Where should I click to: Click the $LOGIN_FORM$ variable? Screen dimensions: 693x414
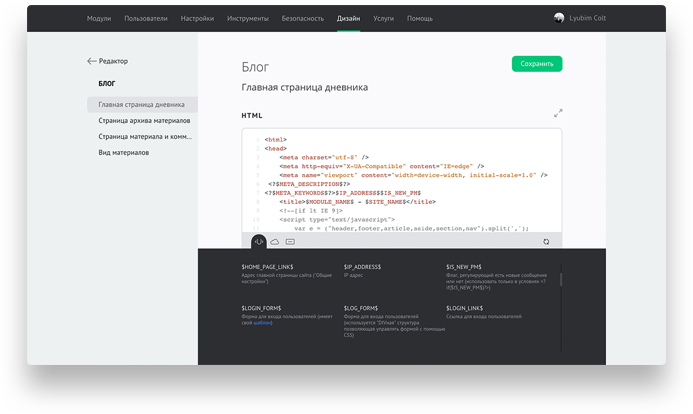coord(261,308)
